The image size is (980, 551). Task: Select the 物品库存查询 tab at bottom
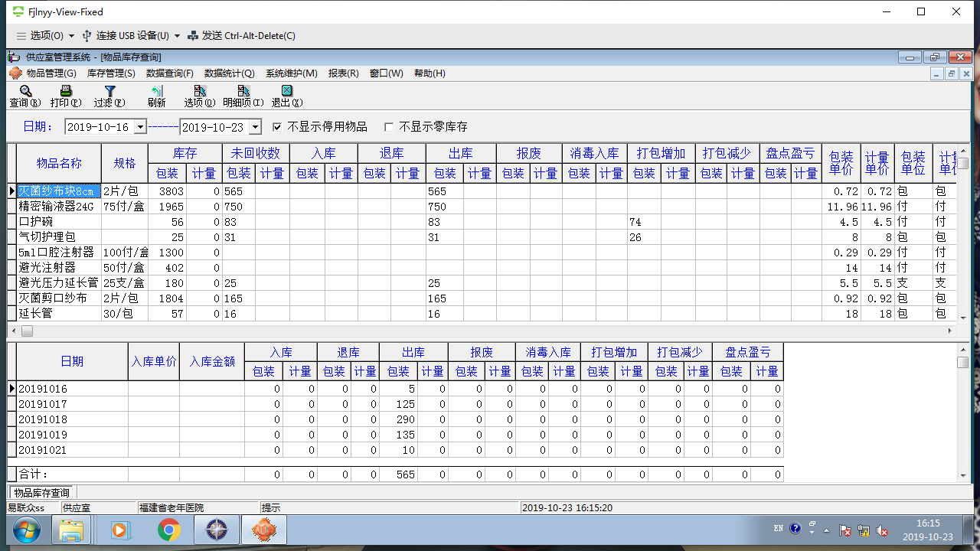pyautogui.click(x=42, y=493)
